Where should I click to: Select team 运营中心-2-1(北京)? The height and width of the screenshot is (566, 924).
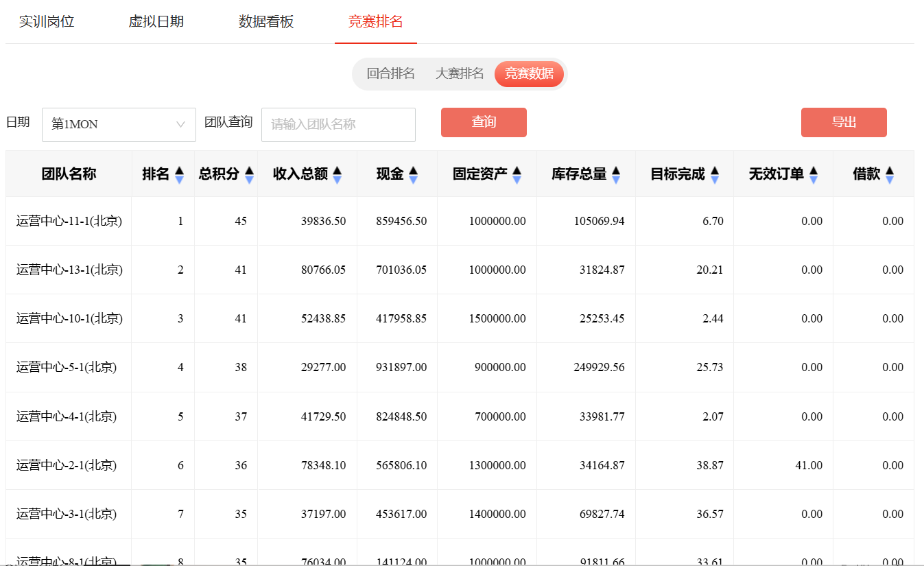pyautogui.click(x=67, y=465)
